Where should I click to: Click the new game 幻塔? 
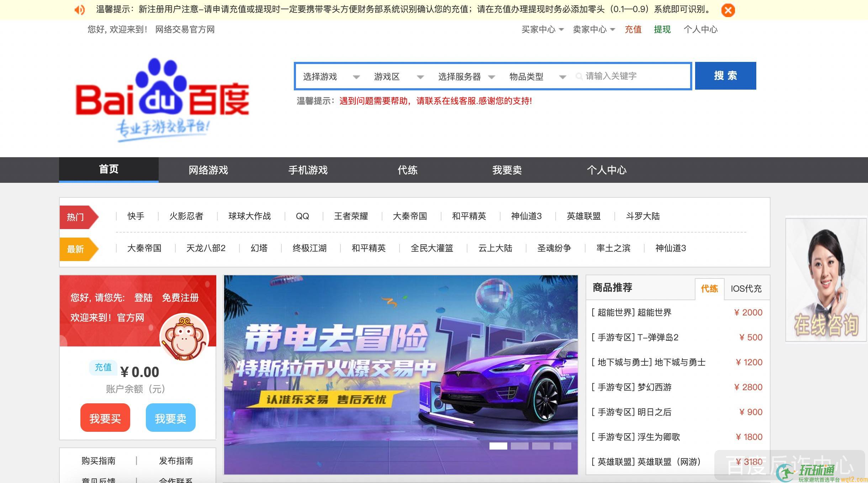click(x=259, y=248)
